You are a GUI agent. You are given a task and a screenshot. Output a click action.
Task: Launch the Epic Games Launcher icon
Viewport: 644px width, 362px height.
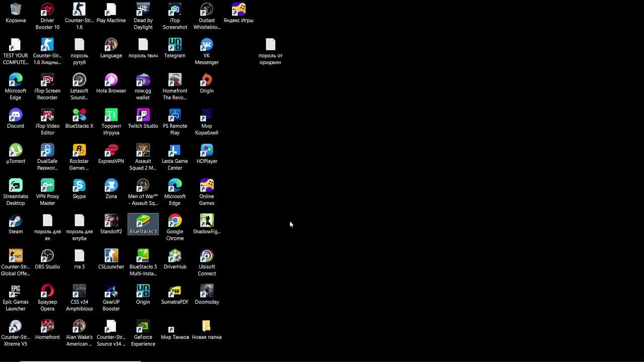coord(16,298)
